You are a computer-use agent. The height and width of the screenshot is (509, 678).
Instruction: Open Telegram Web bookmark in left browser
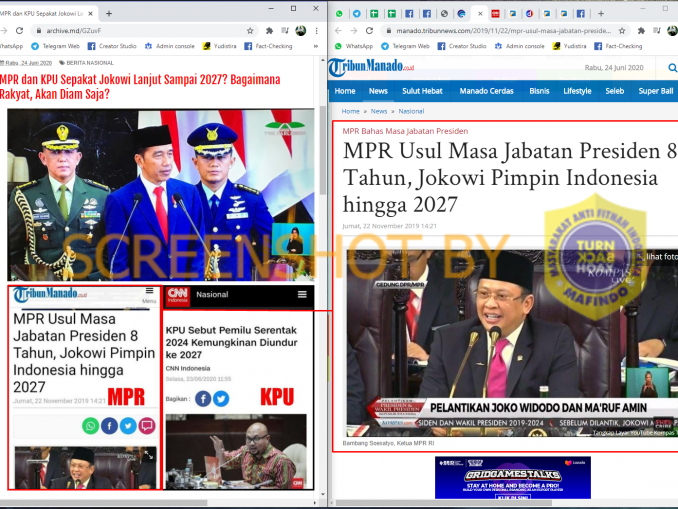pyautogui.click(x=55, y=46)
